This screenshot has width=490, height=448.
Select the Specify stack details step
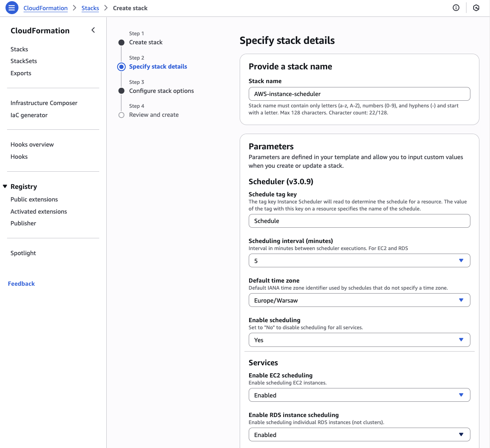pyautogui.click(x=158, y=67)
